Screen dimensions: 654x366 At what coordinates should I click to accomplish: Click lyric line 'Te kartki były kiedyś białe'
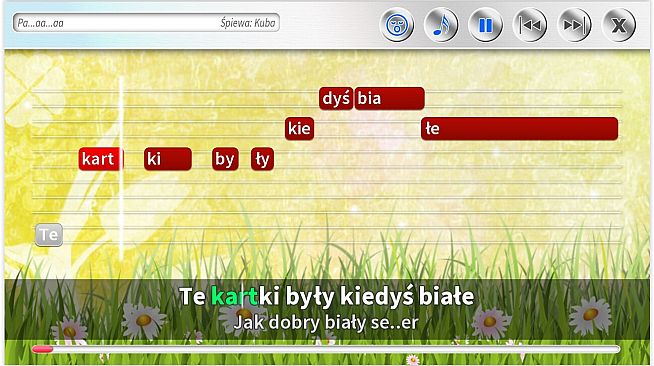tap(327, 296)
